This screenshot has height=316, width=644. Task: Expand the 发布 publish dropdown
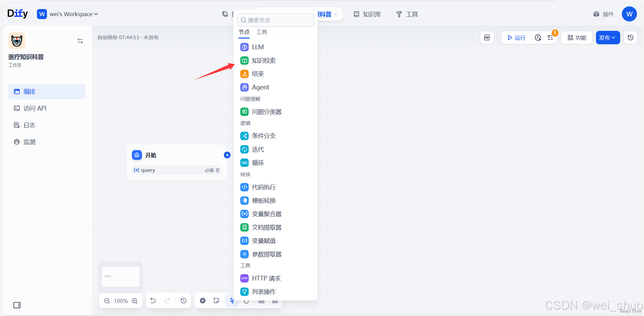click(607, 38)
